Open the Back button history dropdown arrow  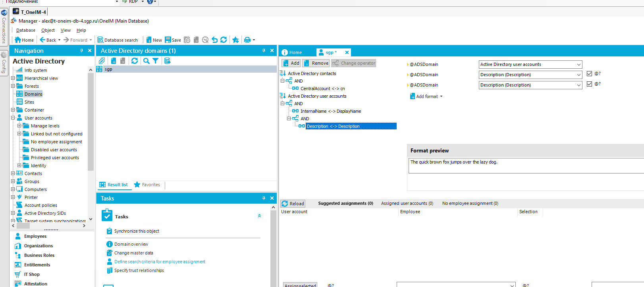point(60,40)
